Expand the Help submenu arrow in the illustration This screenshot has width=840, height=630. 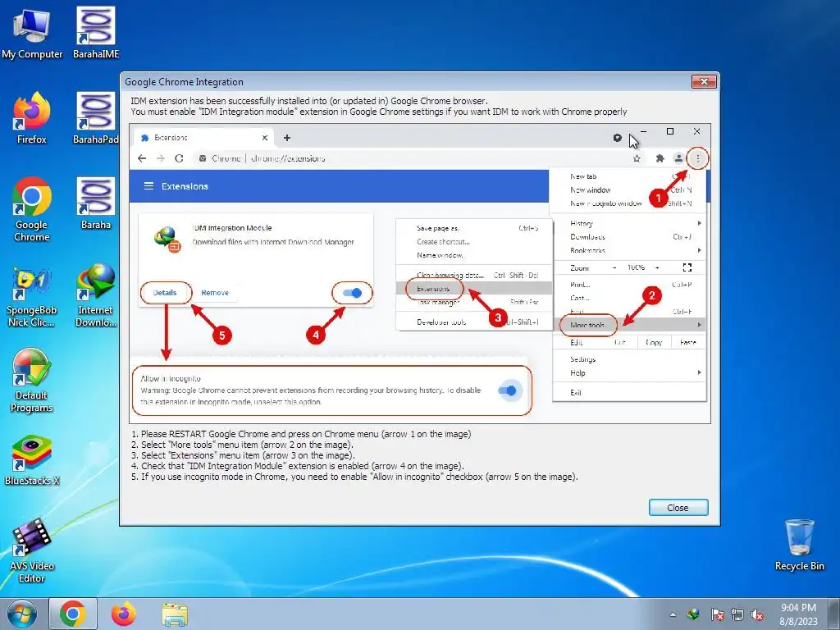click(x=699, y=373)
